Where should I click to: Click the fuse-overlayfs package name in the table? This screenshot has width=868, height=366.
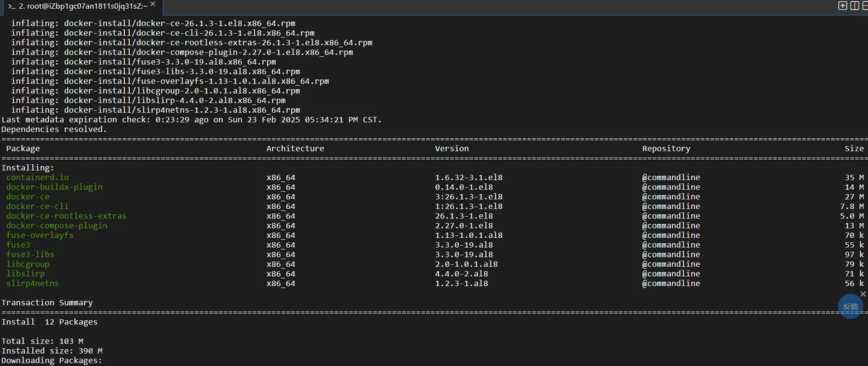[x=40, y=235]
